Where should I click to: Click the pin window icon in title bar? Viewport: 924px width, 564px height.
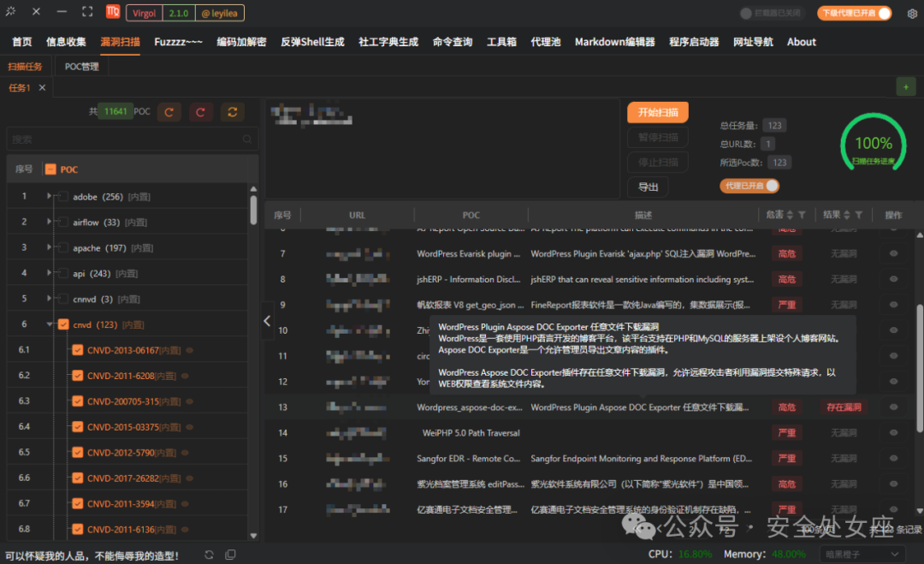(10, 12)
